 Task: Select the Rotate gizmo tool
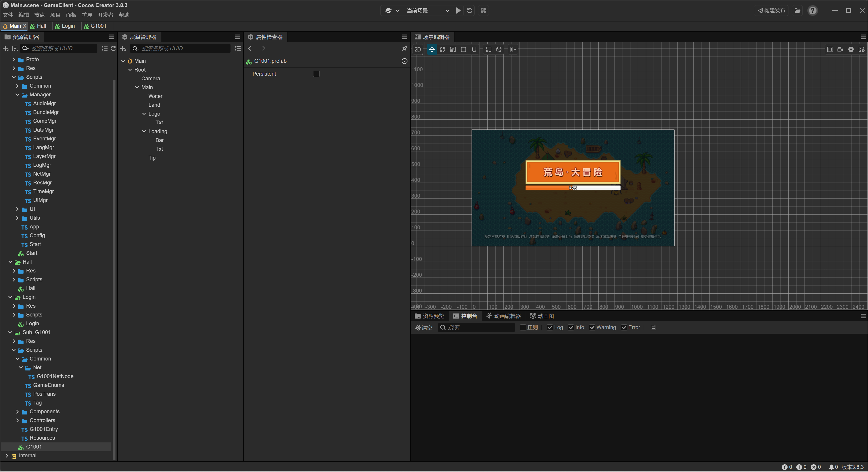[x=442, y=49]
